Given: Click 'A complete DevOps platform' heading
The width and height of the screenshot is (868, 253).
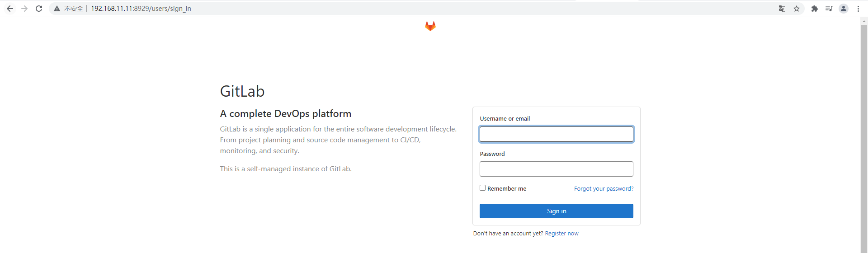Looking at the screenshot, I should click(286, 114).
